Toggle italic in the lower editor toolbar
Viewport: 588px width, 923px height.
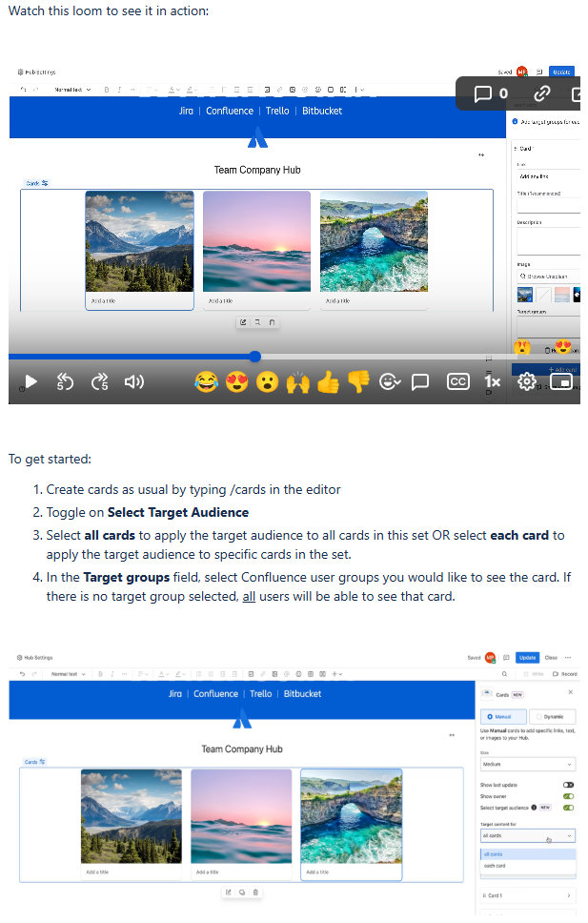[x=112, y=674]
